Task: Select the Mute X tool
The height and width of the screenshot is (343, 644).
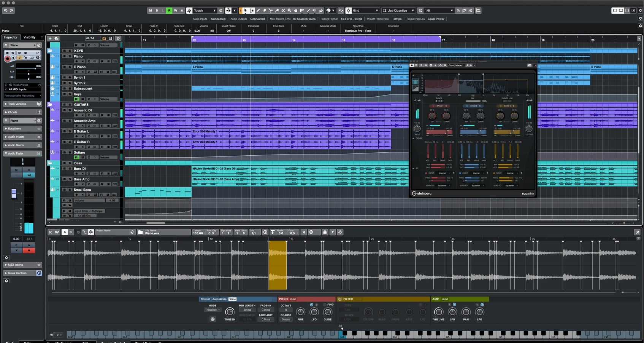Action: coord(283,11)
